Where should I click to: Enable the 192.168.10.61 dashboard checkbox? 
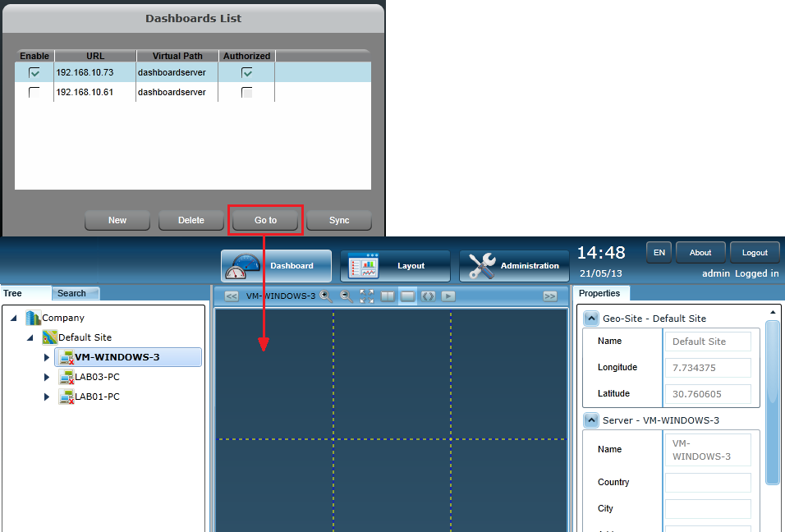click(34, 93)
